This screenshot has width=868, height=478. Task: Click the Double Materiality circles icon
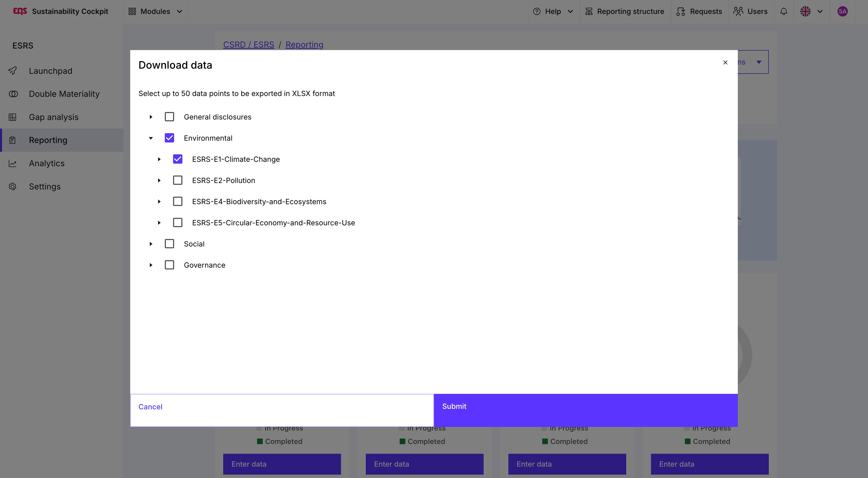[13, 94]
